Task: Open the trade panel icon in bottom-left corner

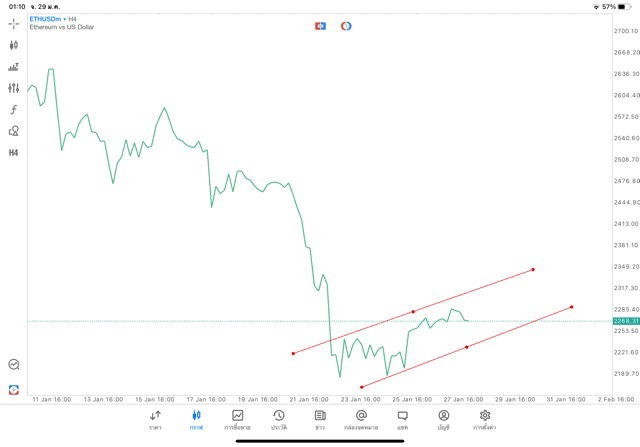Action: pyautogui.click(x=14, y=389)
